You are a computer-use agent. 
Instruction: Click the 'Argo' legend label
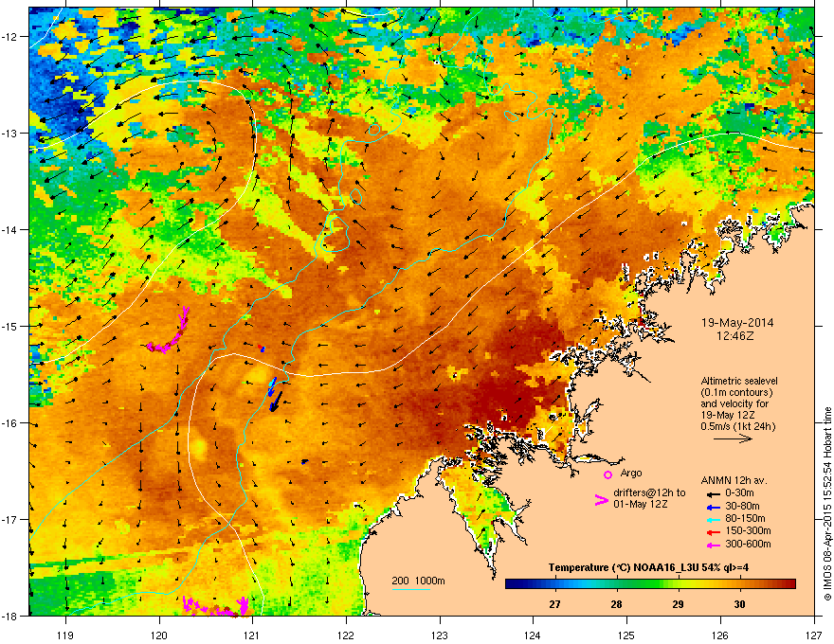pyautogui.click(x=631, y=473)
